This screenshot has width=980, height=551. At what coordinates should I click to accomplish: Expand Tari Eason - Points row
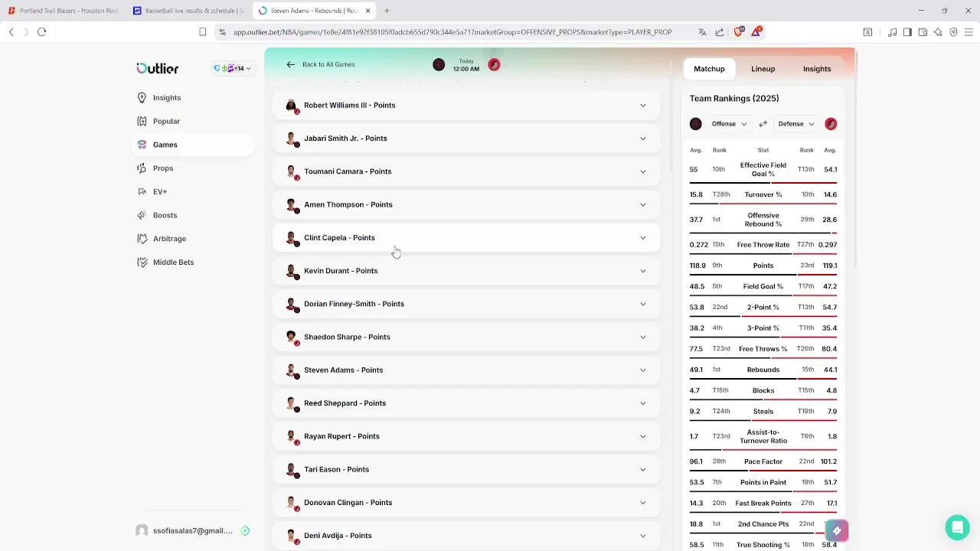466,469
